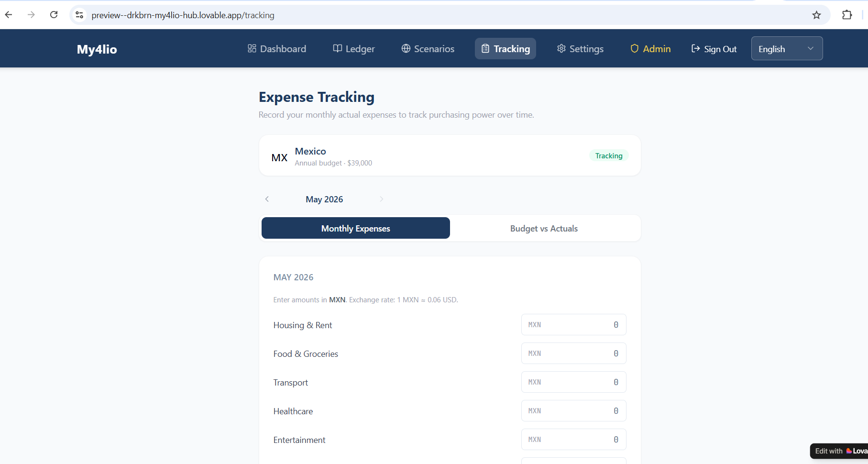
Task: Click the Healthcare amount field
Action: (x=574, y=411)
